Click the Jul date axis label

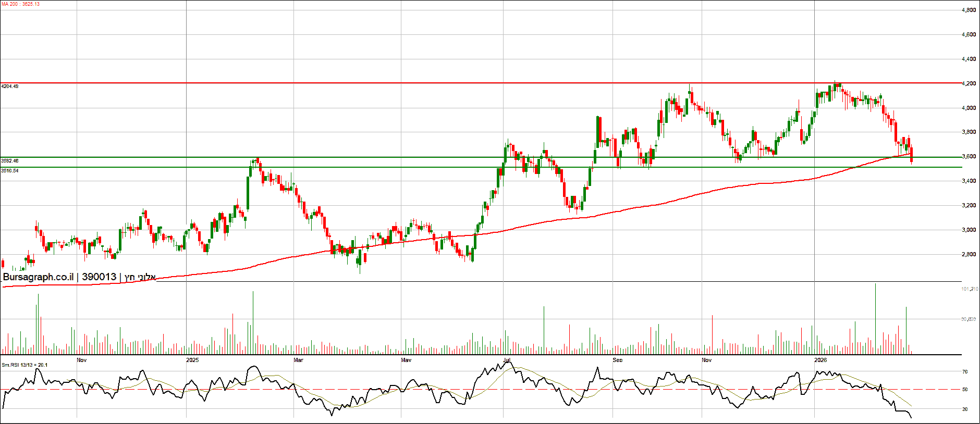pyautogui.click(x=507, y=360)
